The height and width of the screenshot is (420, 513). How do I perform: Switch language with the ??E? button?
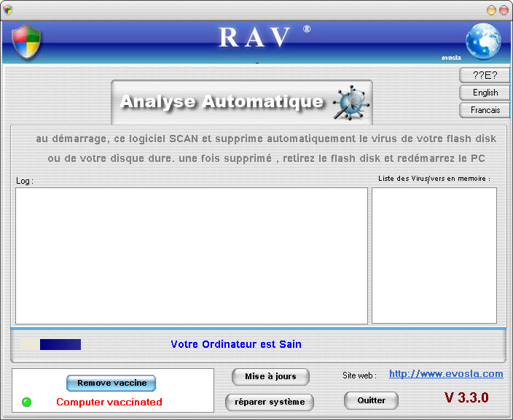(485, 75)
